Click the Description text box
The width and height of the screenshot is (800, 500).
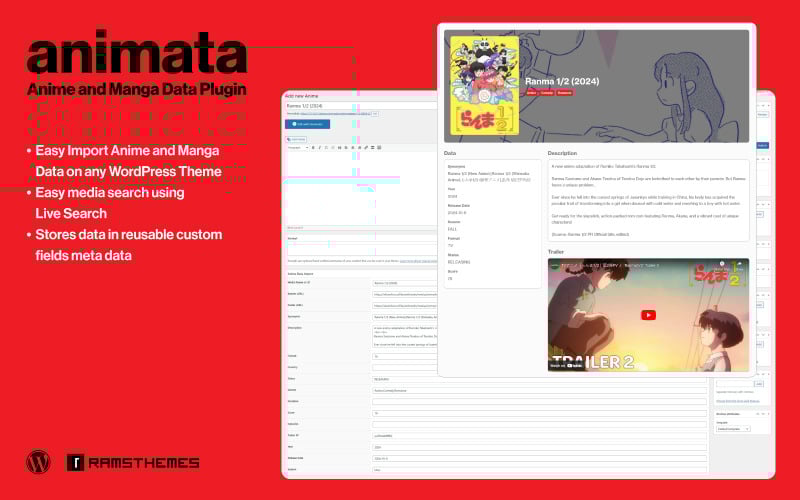pyautogui.click(x=648, y=200)
